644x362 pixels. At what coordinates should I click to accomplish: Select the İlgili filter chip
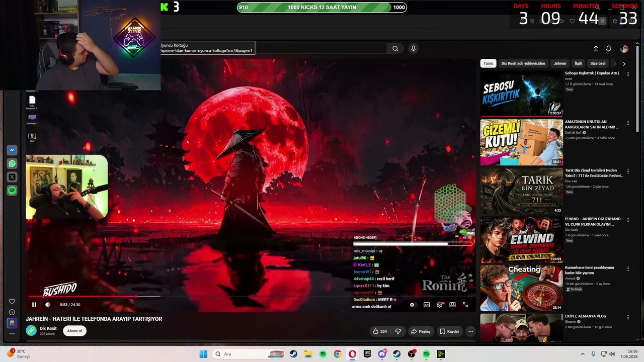point(578,63)
